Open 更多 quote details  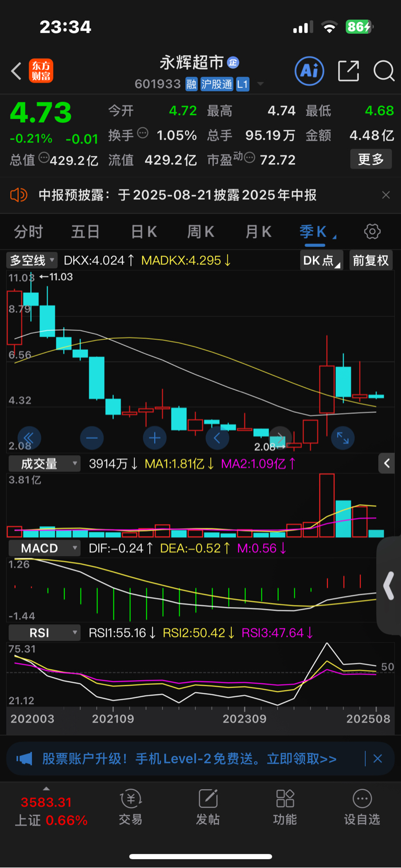coord(371,159)
